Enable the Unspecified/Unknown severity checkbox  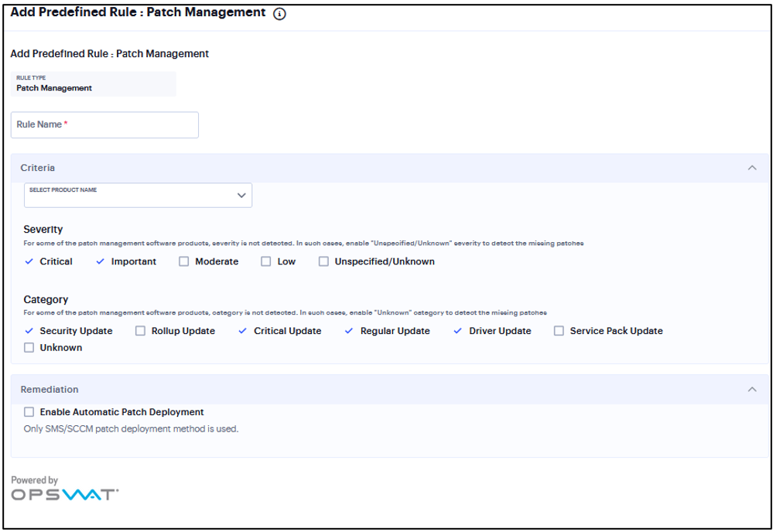point(323,261)
